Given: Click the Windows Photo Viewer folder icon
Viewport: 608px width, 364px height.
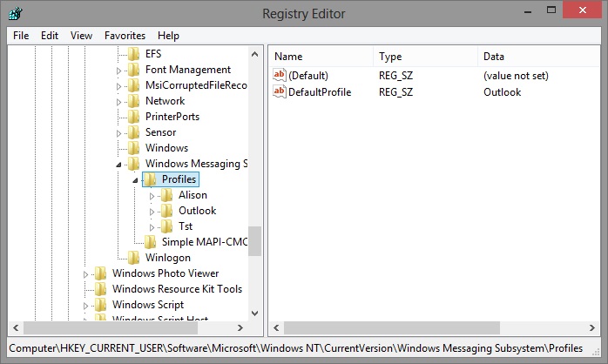Looking at the screenshot, I should [101, 273].
